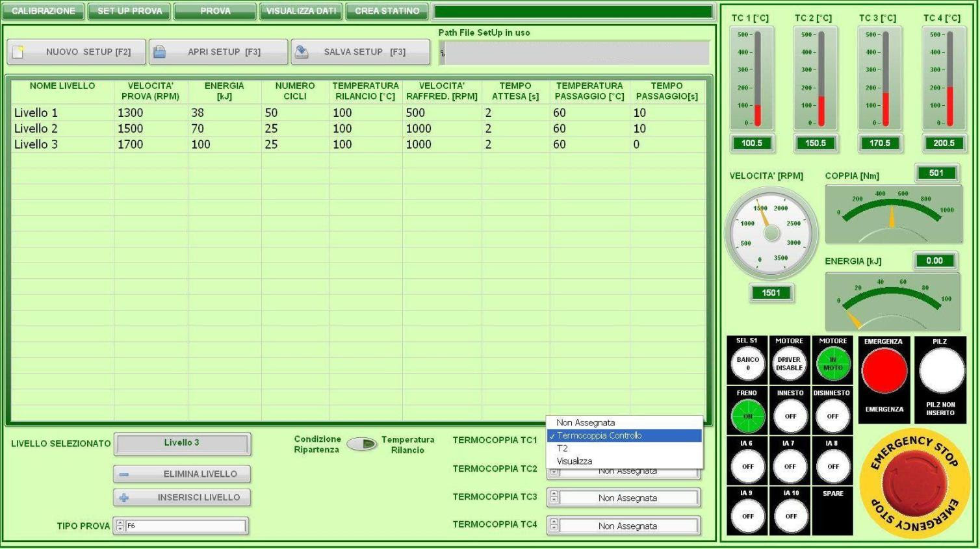Open the CALIBRAZIONE tab

(x=44, y=11)
